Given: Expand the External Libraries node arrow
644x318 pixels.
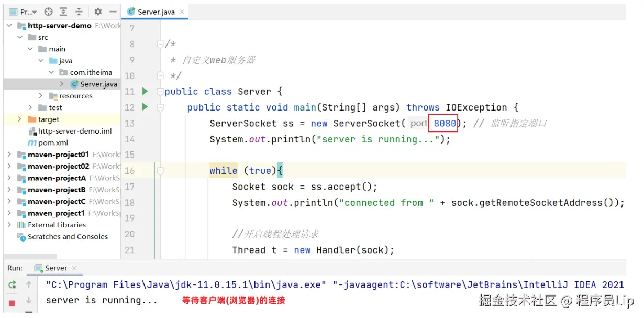Looking at the screenshot, I should pyautogui.click(x=10, y=225).
